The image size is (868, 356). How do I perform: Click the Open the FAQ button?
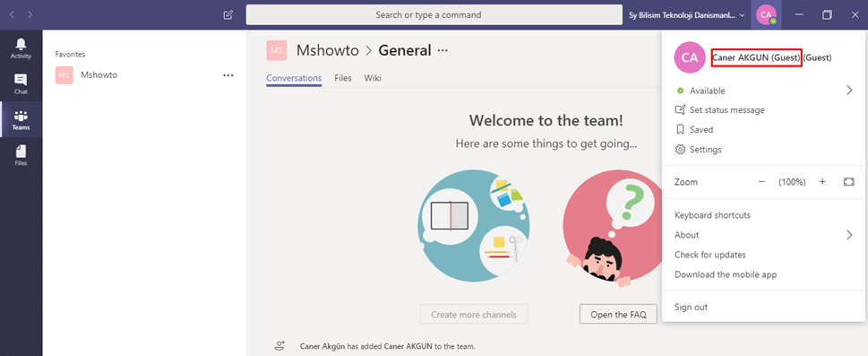click(618, 315)
